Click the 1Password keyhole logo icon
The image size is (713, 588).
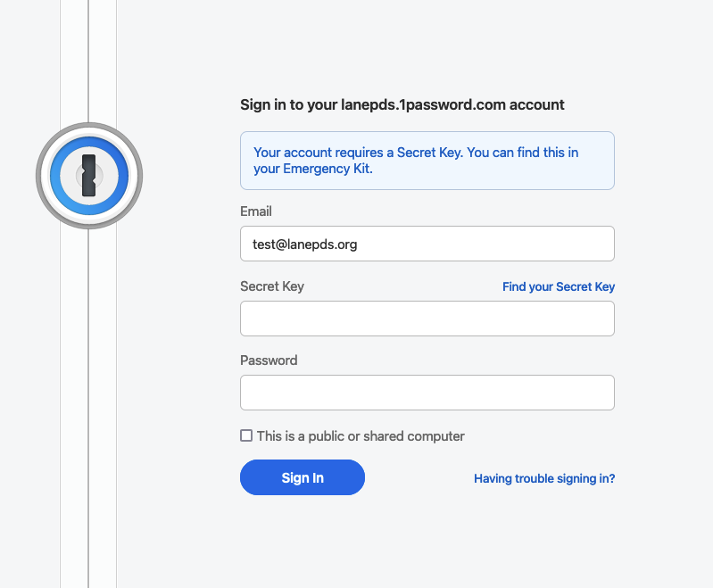[88, 175]
